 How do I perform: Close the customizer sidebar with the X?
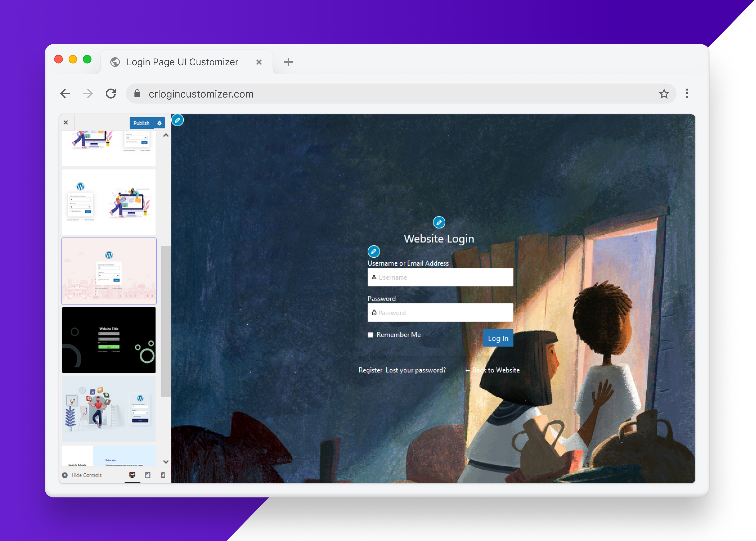coord(66,122)
